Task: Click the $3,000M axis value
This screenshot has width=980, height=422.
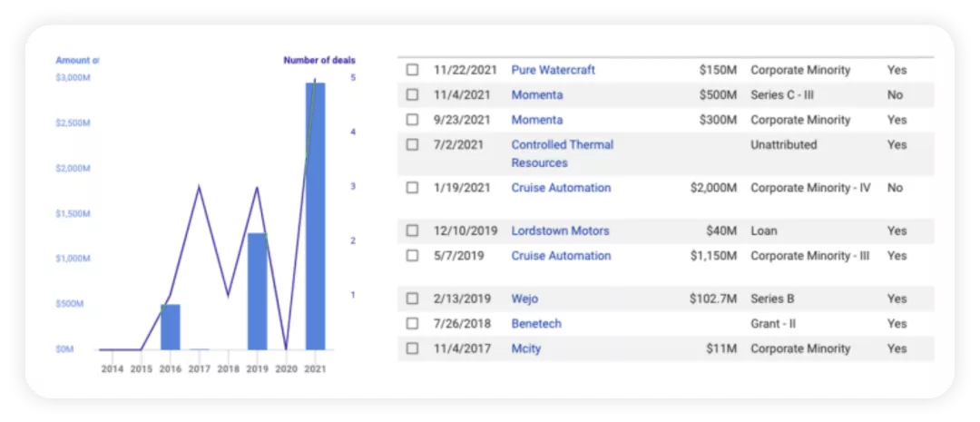Action: click(73, 77)
